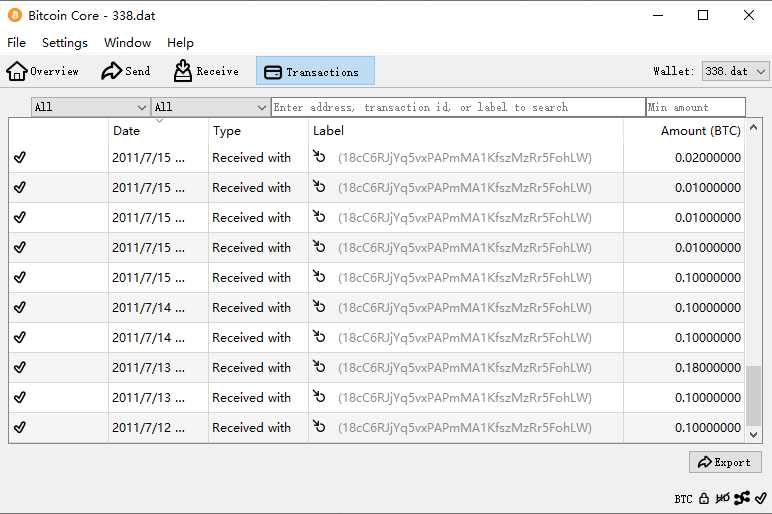Screen dimensions: 772x514
Task: Click the BTC unit selector in status bar
Action: 683,498
